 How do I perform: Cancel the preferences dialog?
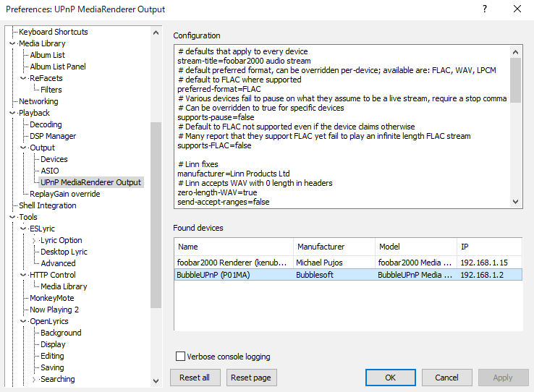click(447, 378)
